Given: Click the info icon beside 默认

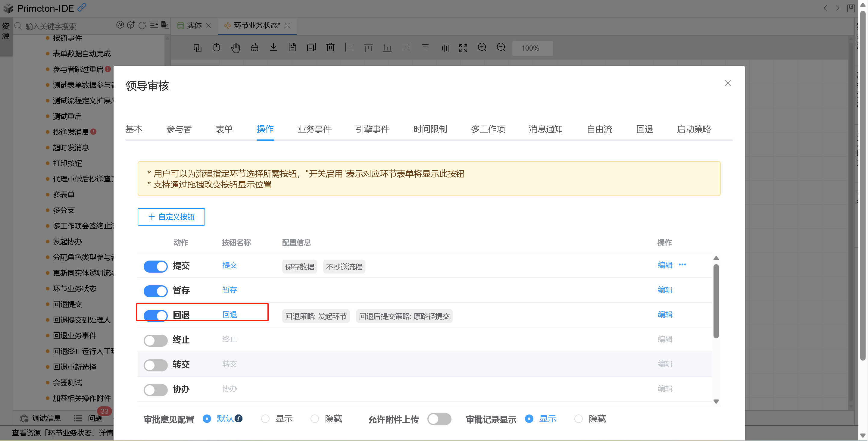Looking at the screenshot, I should coord(239,418).
